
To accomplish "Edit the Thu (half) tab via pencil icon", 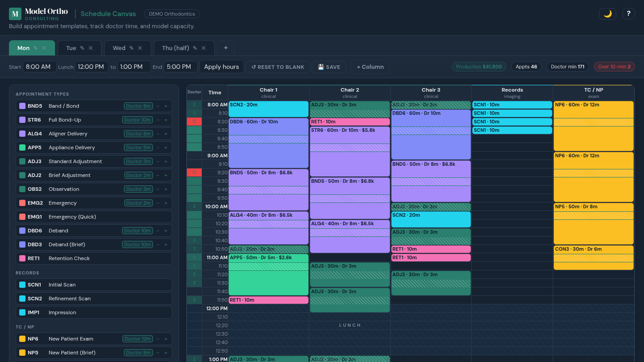I will pyautogui.click(x=195, y=48).
